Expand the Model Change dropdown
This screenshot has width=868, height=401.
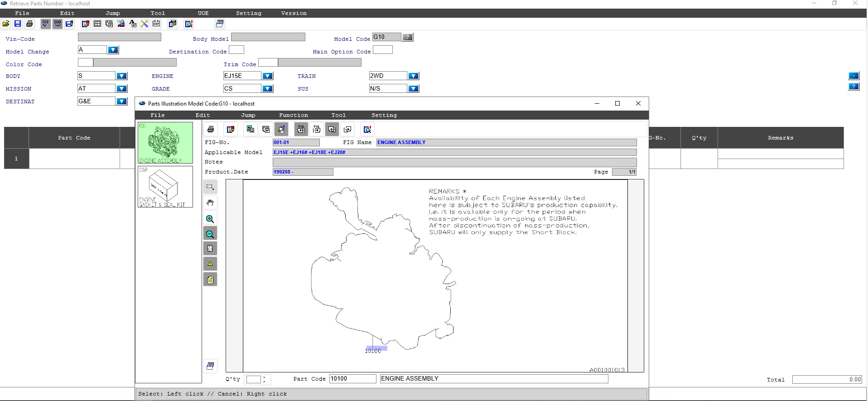113,50
